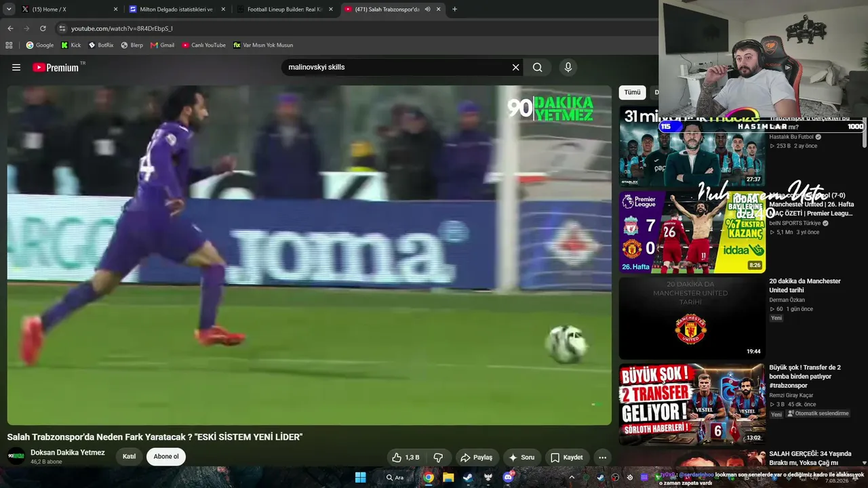
Task: Open the BotRix bookmark
Action: (x=101, y=45)
